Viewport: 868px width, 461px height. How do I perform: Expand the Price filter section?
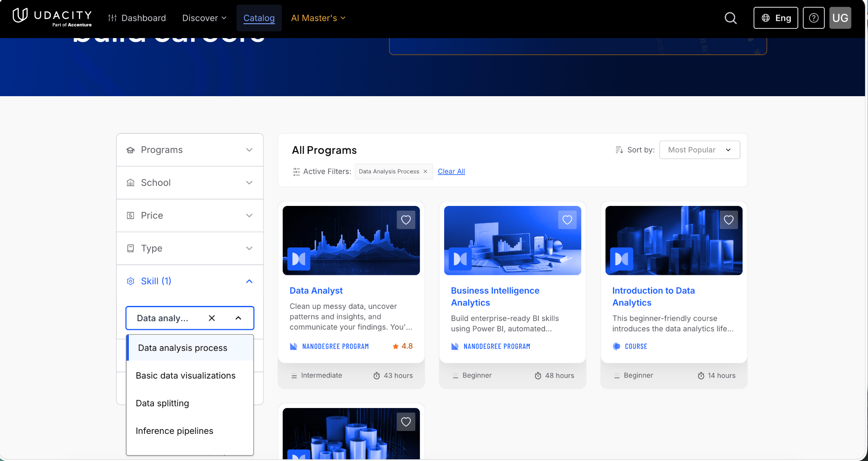(190, 216)
